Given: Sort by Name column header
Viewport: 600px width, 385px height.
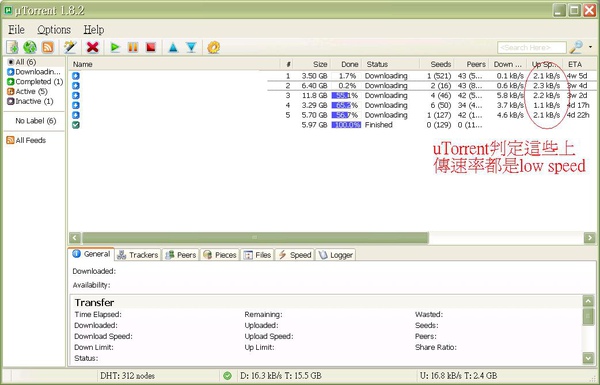Looking at the screenshot, I should pyautogui.click(x=174, y=64).
